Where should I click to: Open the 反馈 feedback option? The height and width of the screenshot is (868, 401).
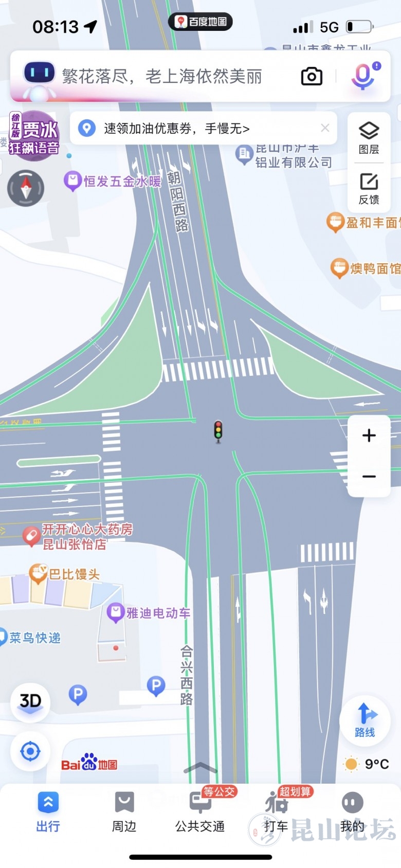[369, 189]
